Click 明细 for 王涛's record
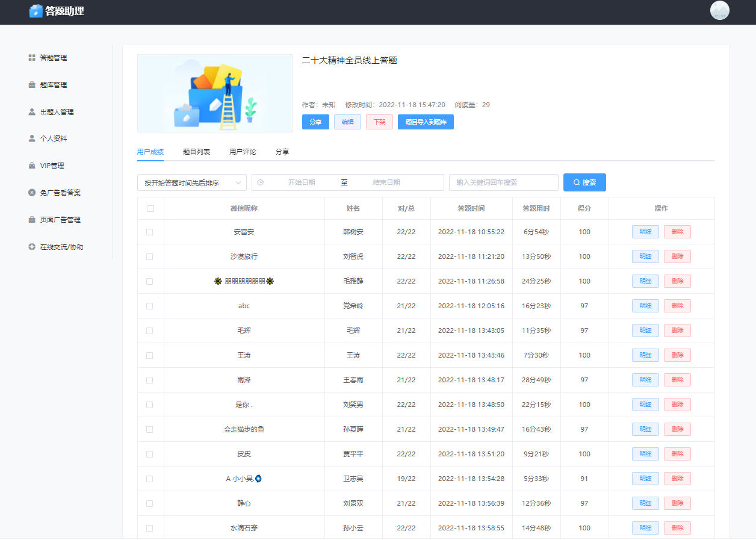This screenshot has height=540, width=756. coord(645,355)
